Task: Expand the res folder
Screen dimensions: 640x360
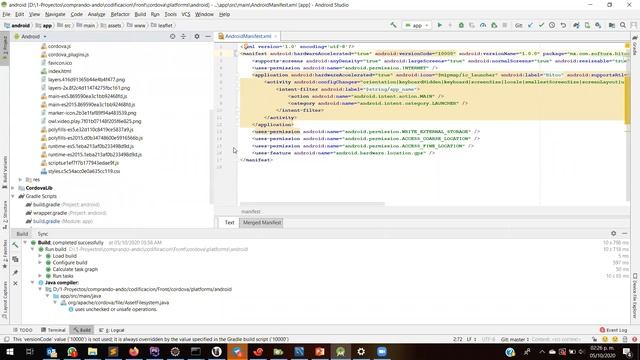Action: pyautogui.click(x=20, y=180)
